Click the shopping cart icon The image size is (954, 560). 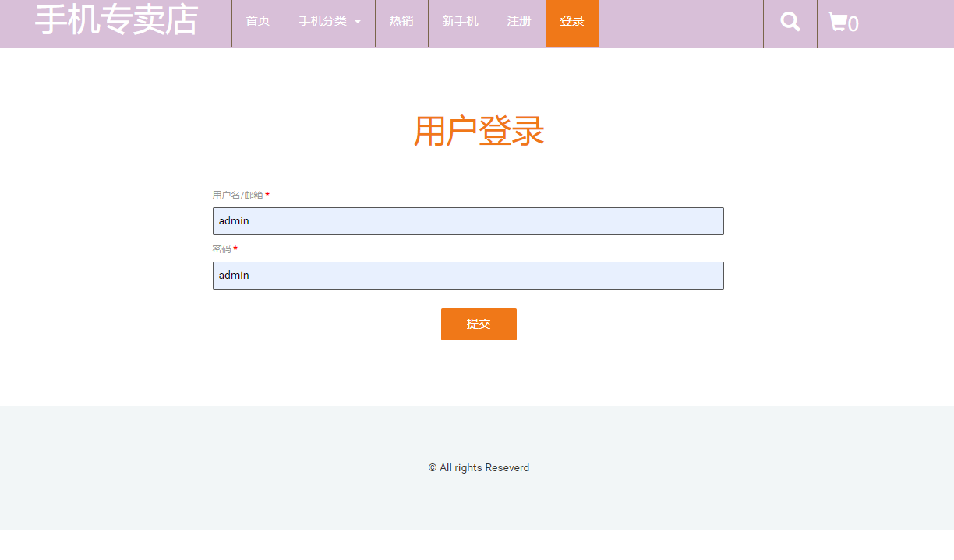coord(838,23)
